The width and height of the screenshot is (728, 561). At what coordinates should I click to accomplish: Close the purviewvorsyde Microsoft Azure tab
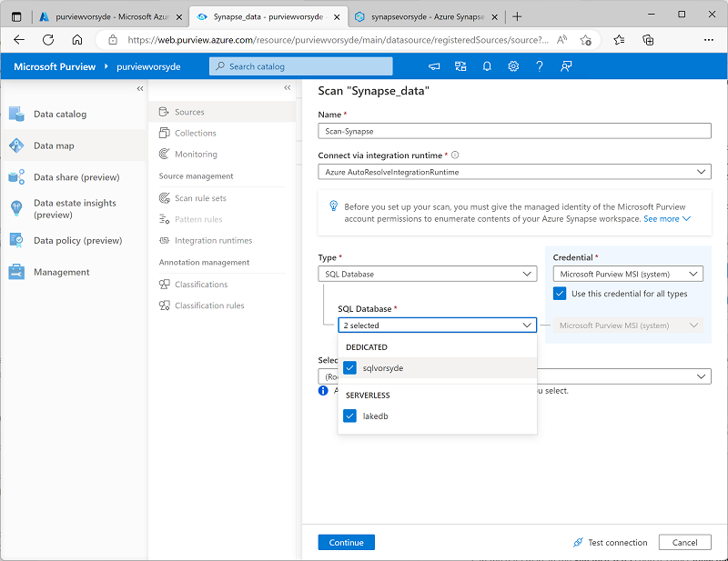pyautogui.click(x=179, y=17)
